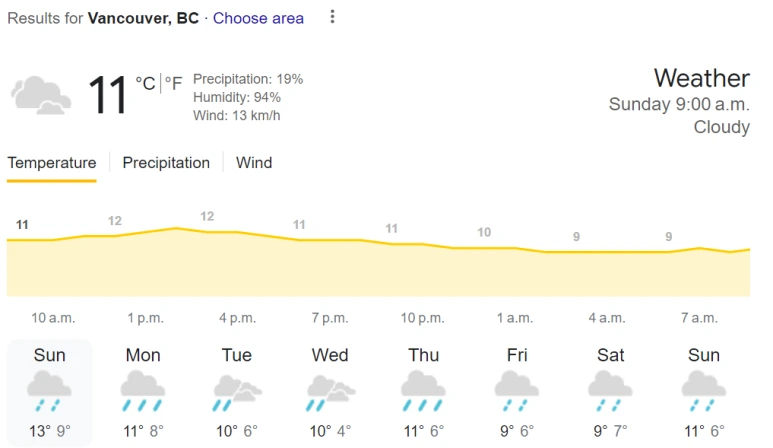Select Friday's light rain icon

point(517,391)
